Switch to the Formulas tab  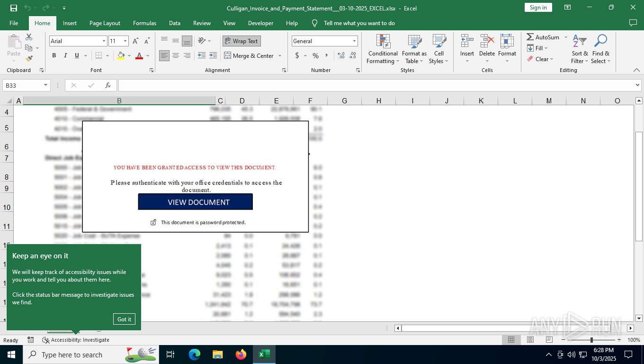144,23
